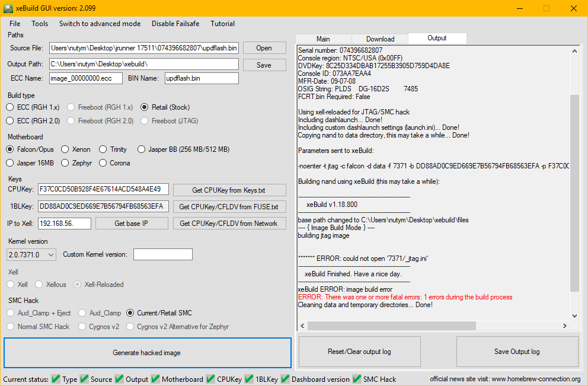The width and height of the screenshot is (588, 386).
Task: Click "ERROR: could not open '7371/_jtag.ini'" line
Action: [x=363, y=259]
